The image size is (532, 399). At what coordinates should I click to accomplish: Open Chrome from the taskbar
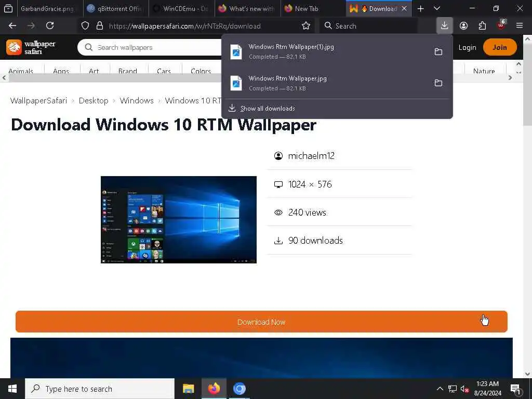pos(239,389)
